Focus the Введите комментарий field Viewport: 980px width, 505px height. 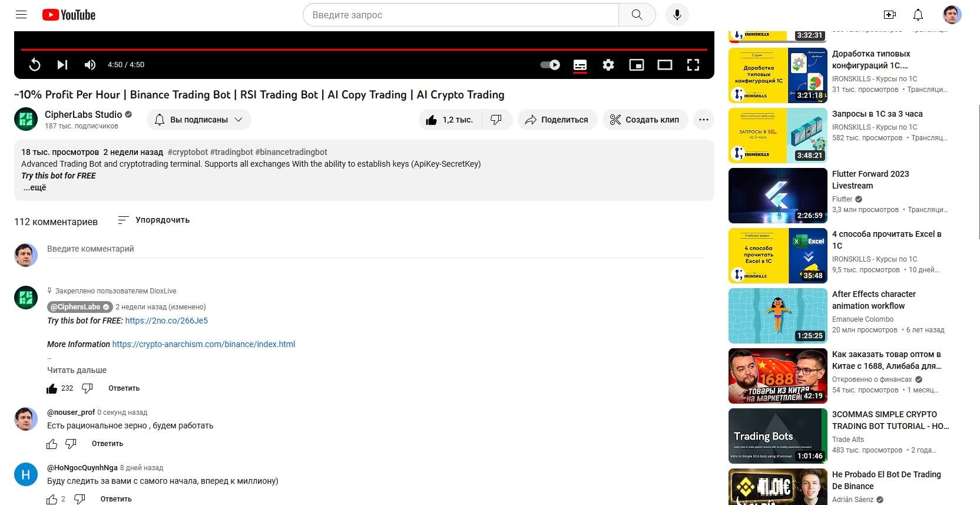pos(376,249)
